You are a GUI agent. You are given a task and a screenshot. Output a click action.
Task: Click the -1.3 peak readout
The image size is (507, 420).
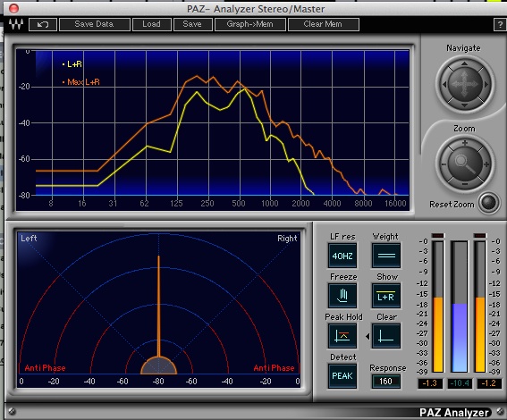(x=430, y=383)
